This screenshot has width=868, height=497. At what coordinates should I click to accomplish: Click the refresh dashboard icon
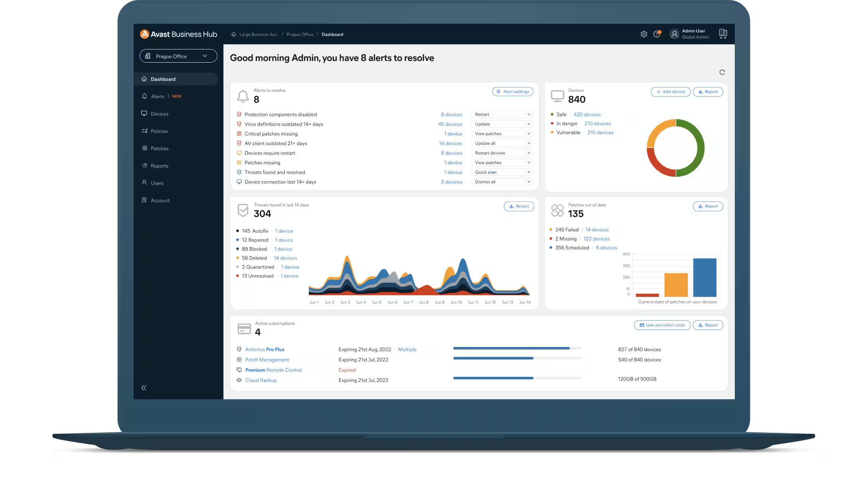tap(722, 72)
